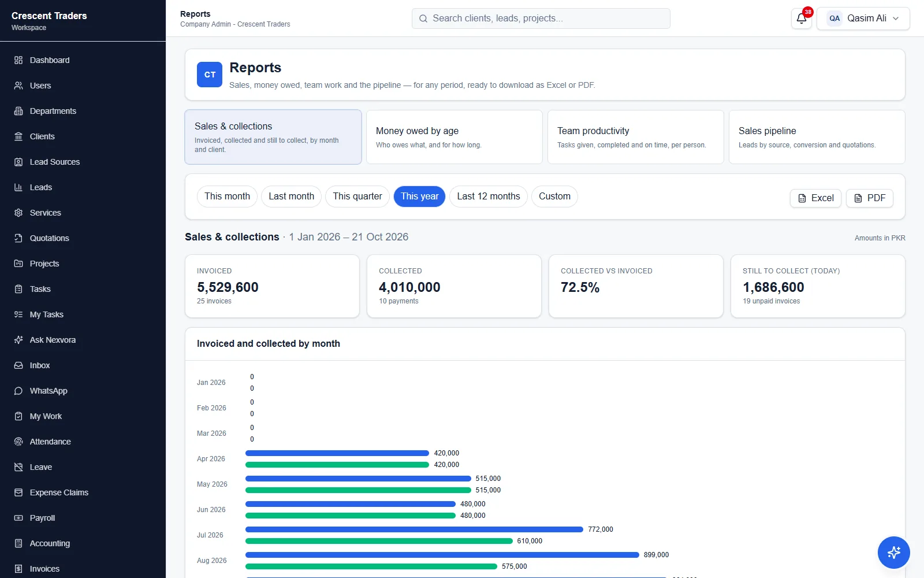
Task: Expand the Qasim Ali account menu
Action: pos(863,18)
